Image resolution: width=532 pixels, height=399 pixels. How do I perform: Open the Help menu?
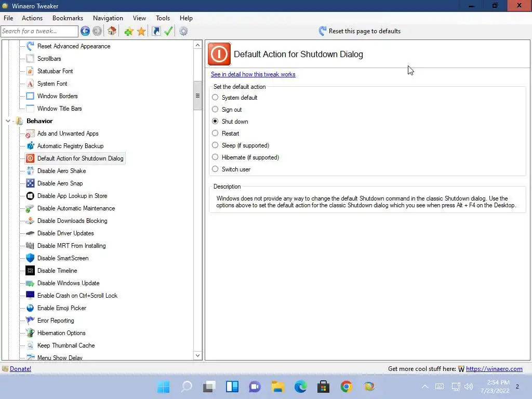coord(186,18)
